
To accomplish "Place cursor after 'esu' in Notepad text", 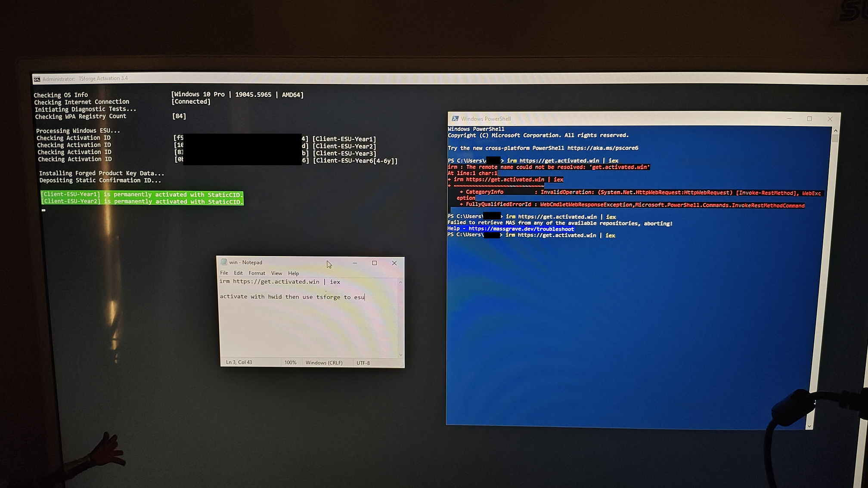I will point(365,297).
